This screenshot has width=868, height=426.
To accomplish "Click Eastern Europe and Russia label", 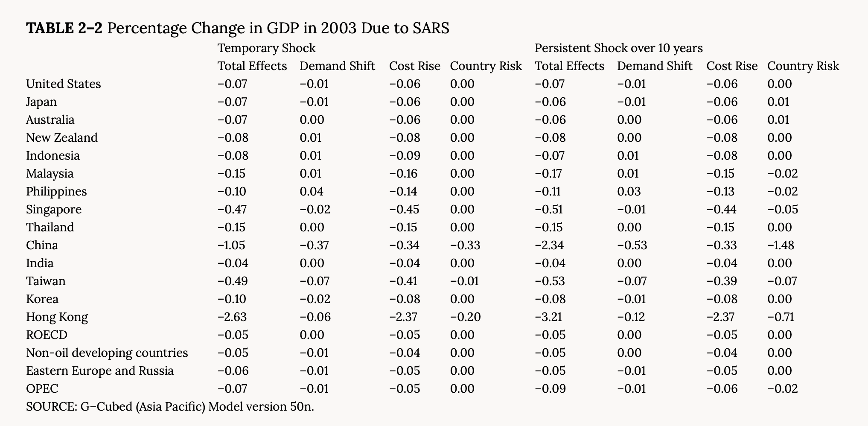I will [x=100, y=371].
